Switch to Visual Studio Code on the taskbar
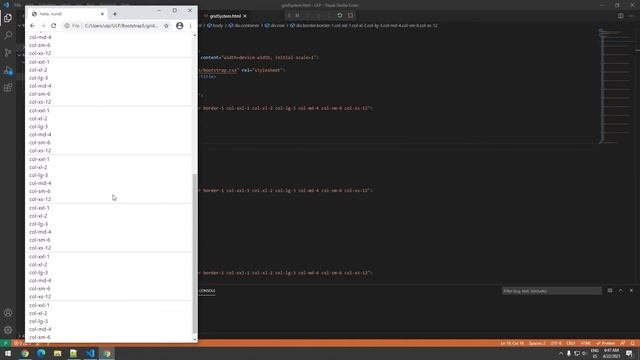Screen dimensions: 640x360 [x=90, y=353]
